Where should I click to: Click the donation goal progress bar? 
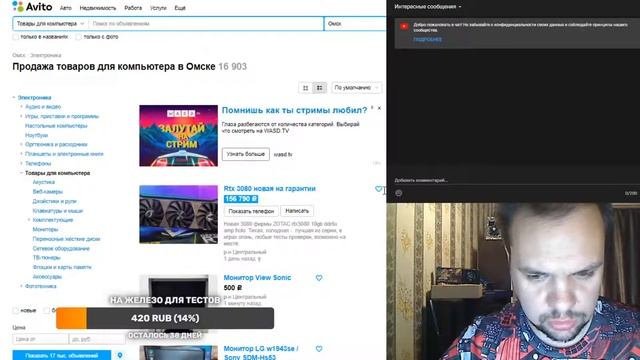[165, 318]
